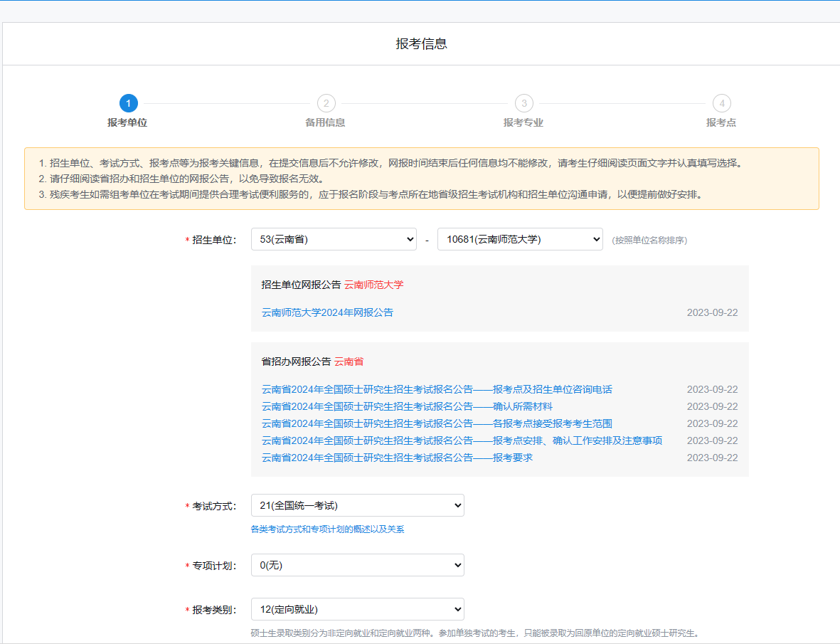Select the 报考专业 step label
The width and height of the screenshot is (840, 644).
(523, 122)
